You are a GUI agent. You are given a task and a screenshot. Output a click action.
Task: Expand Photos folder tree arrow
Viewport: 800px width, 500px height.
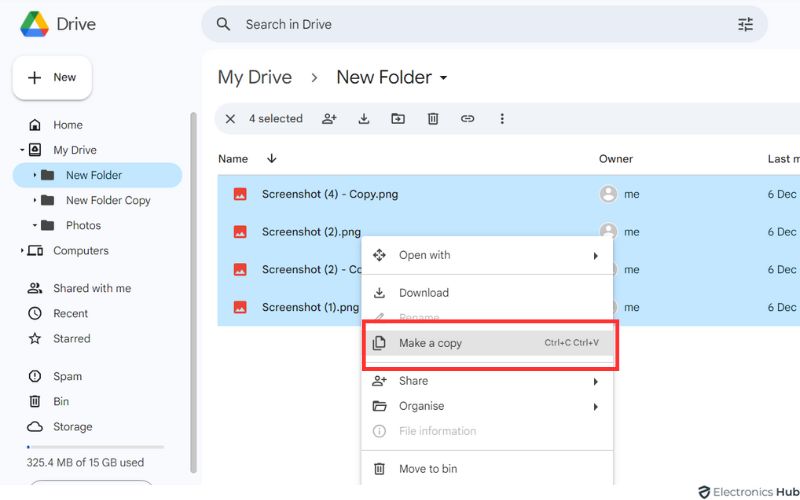(34, 225)
